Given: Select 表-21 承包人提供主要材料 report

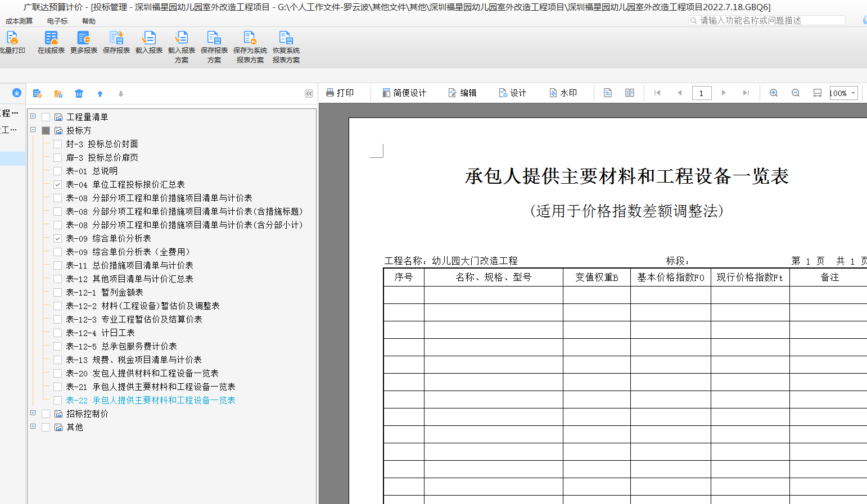Looking at the screenshot, I should tap(151, 387).
